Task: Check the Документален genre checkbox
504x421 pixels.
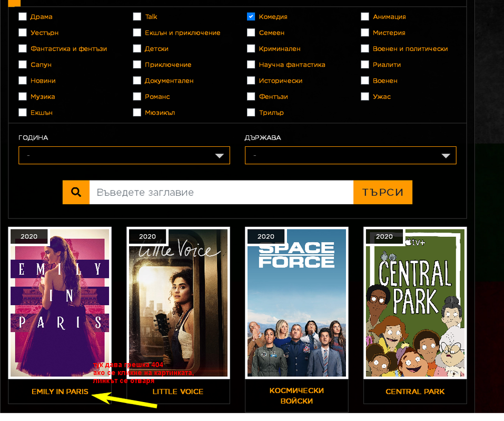Action: pos(137,81)
